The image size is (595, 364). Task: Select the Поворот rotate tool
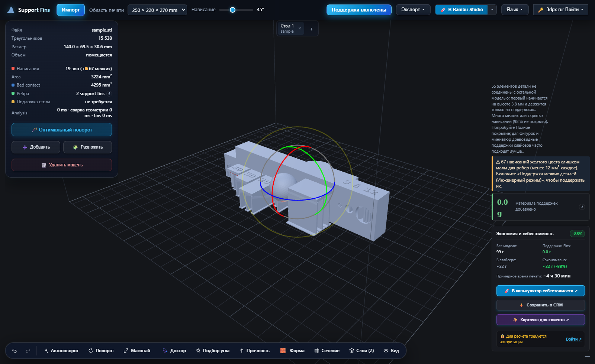101,351
